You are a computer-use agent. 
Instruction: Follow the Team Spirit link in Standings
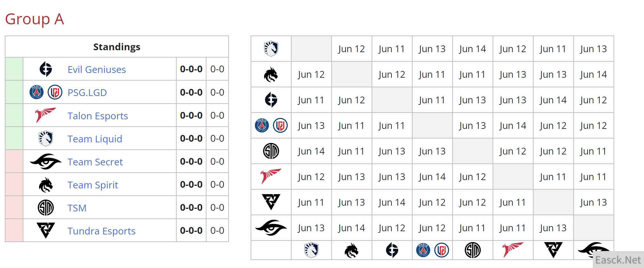(x=93, y=185)
